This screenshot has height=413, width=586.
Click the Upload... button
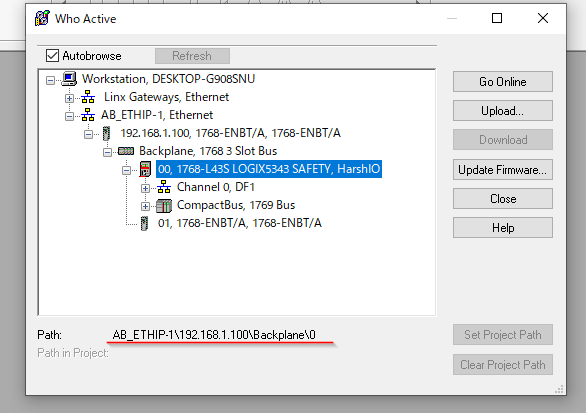pyautogui.click(x=503, y=111)
